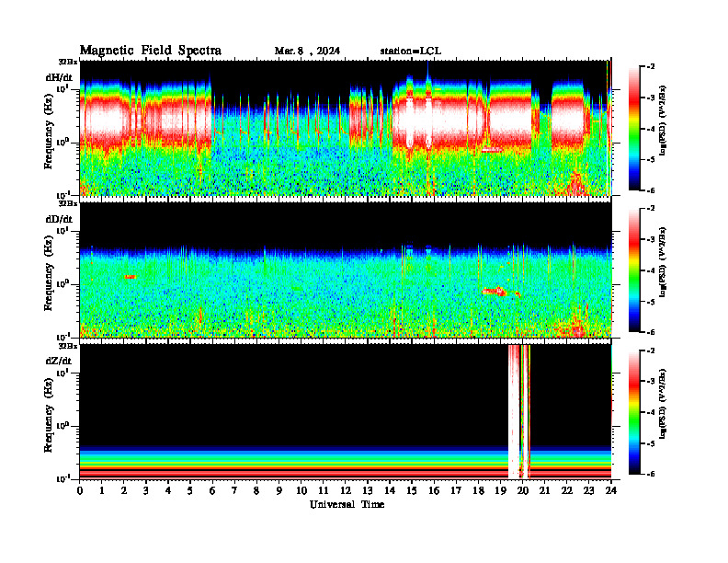Viewport: 728px width, 563px height.
Task: Click the "13" hour tick label
Action: 368,490
